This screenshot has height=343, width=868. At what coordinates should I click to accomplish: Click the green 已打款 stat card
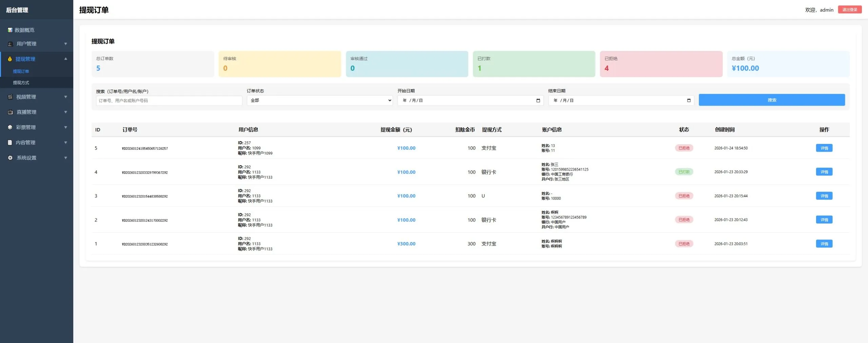click(x=534, y=64)
